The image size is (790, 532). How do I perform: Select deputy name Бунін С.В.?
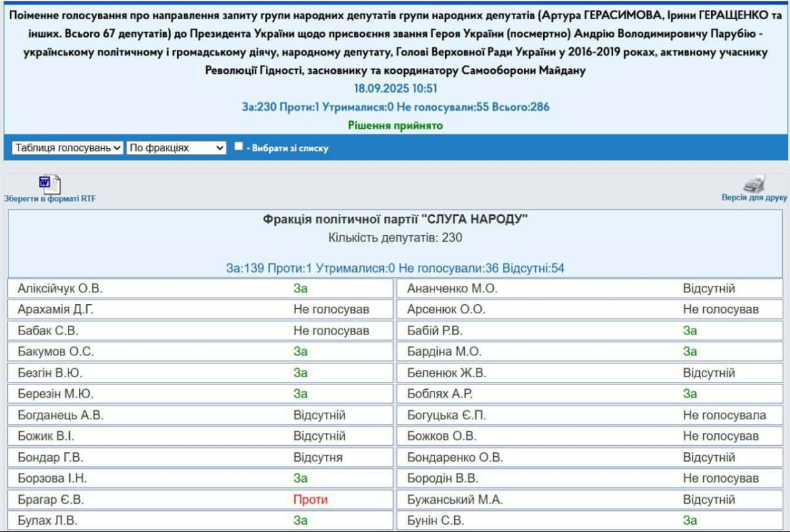coord(436,521)
